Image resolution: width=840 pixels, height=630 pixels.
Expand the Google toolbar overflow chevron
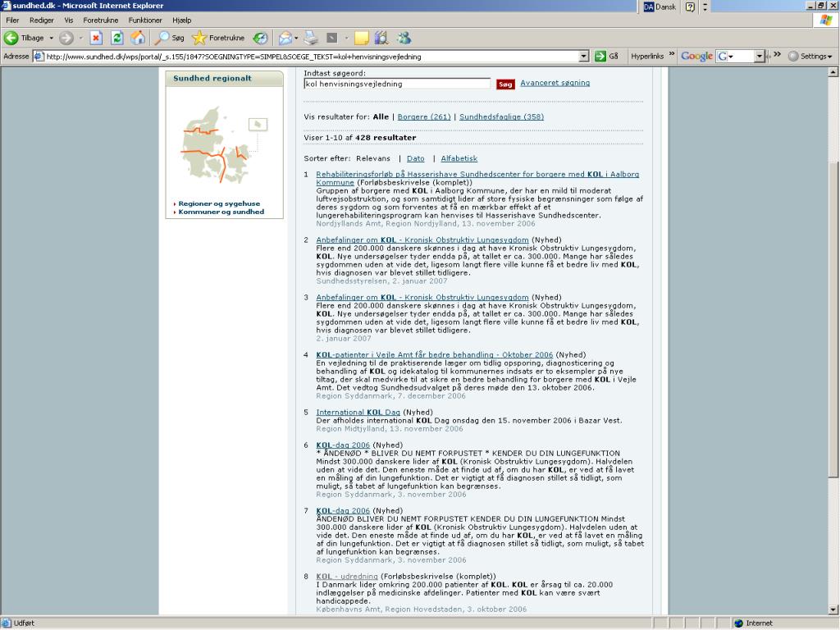778,55
